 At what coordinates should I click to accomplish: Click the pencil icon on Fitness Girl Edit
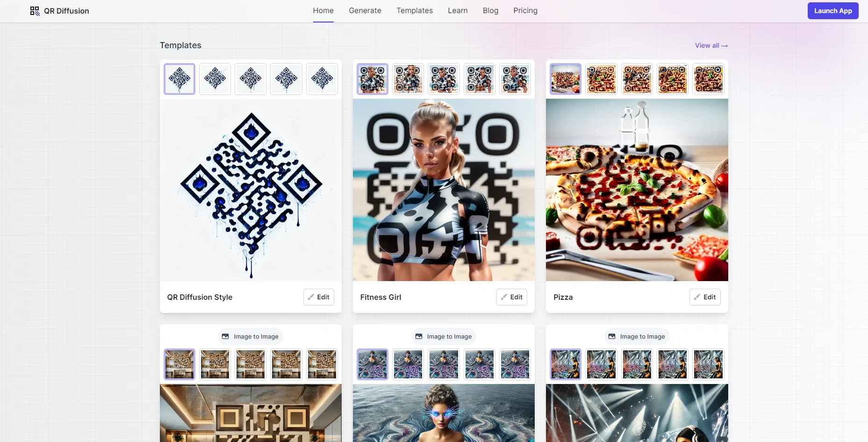coord(504,297)
